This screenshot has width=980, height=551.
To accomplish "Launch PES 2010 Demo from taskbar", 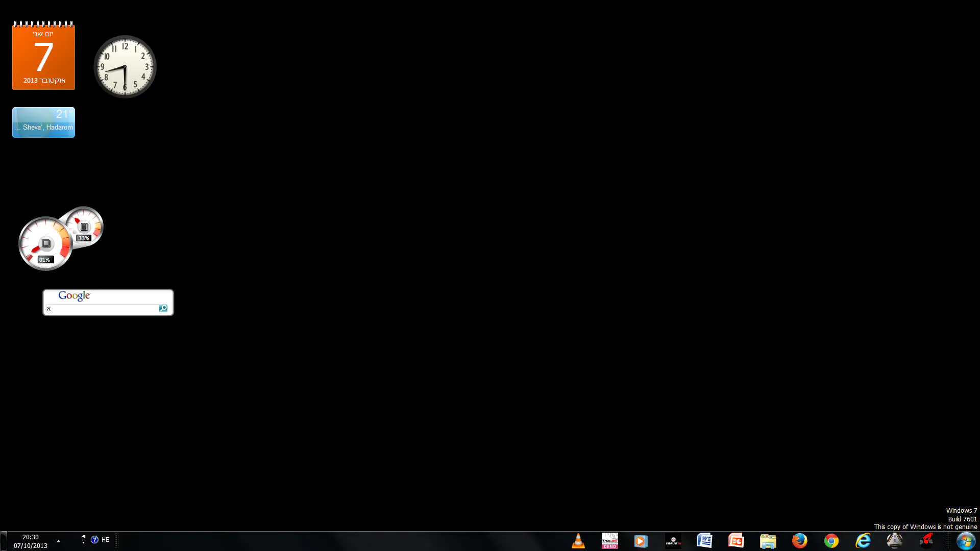I will pyautogui.click(x=609, y=541).
